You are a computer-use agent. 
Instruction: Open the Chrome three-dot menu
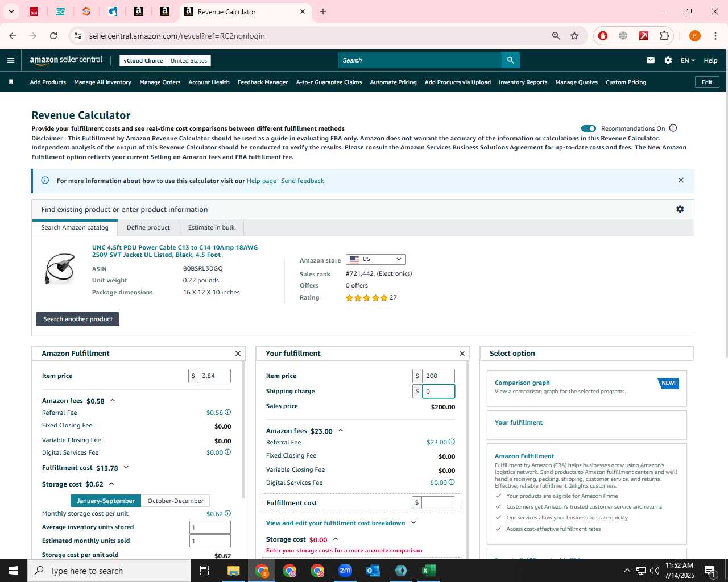click(x=715, y=36)
